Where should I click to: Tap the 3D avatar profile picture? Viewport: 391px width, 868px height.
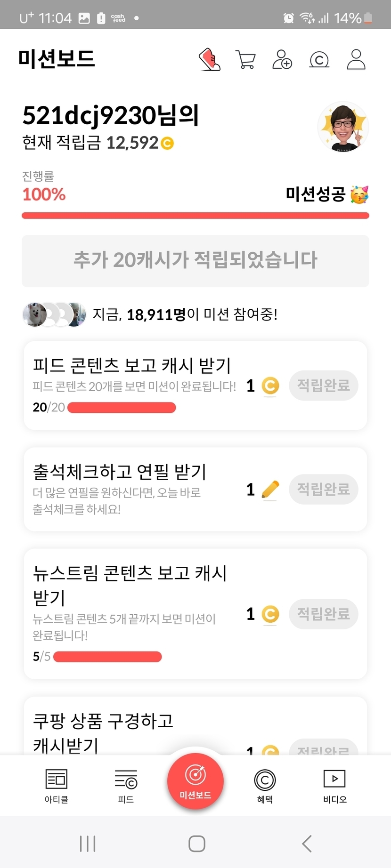pyautogui.click(x=343, y=127)
